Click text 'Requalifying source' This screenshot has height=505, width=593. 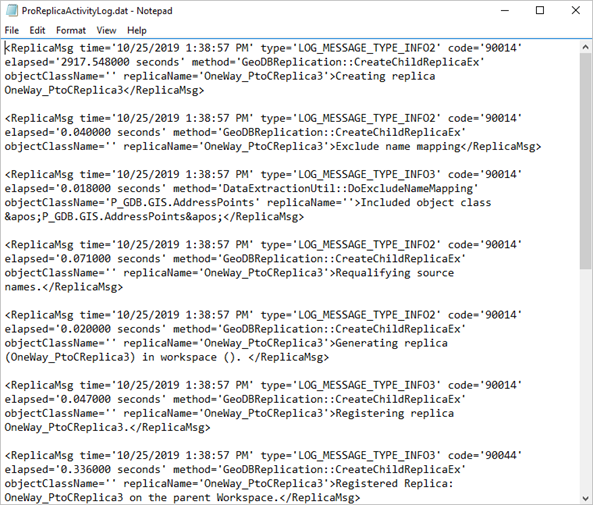[394, 273]
